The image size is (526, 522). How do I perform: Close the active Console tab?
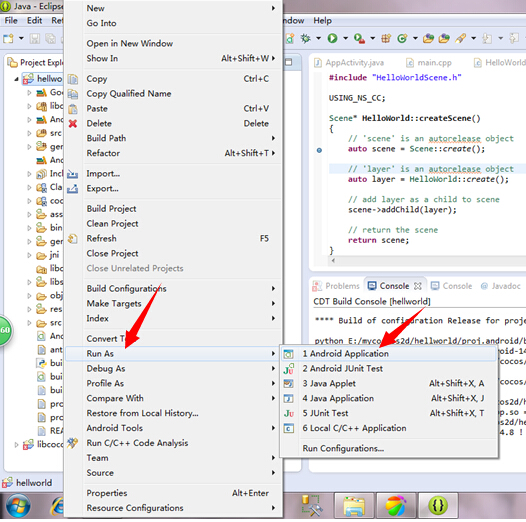(418, 286)
